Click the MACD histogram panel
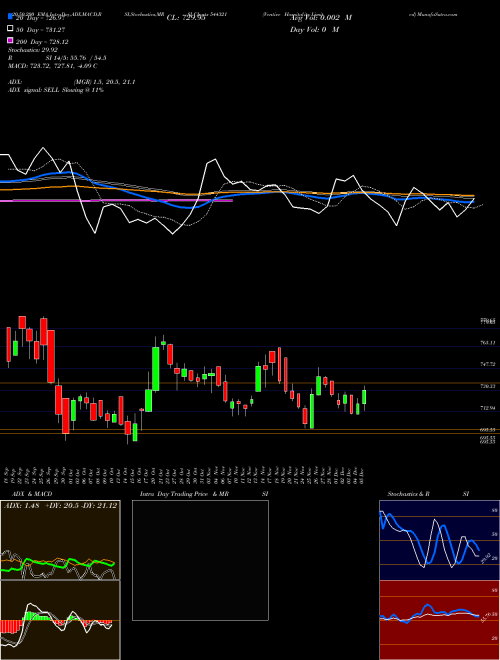The width and height of the screenshot is (500, 660). pos(60,620)
